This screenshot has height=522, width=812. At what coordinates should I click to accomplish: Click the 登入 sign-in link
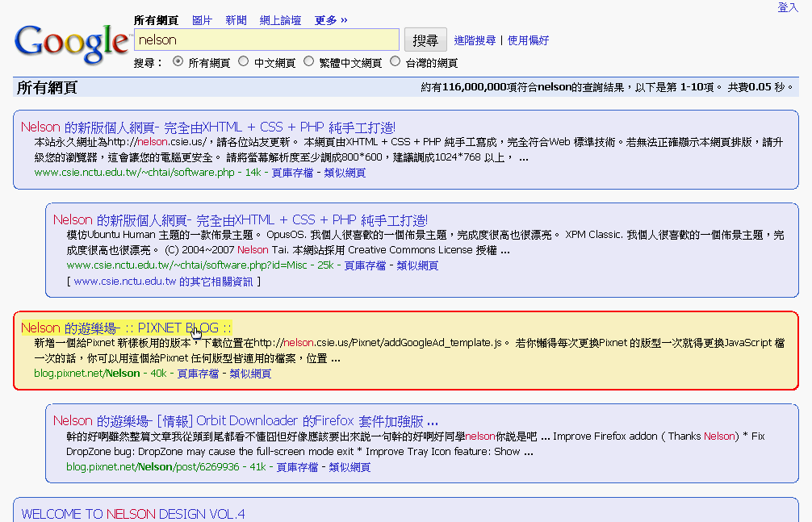[x=787, y=6]
